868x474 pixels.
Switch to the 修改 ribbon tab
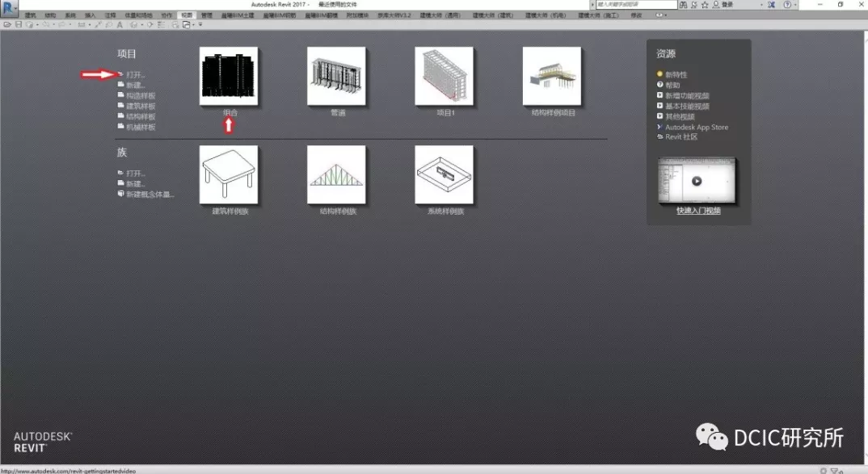pyautogui.click(x=637, y=15)
